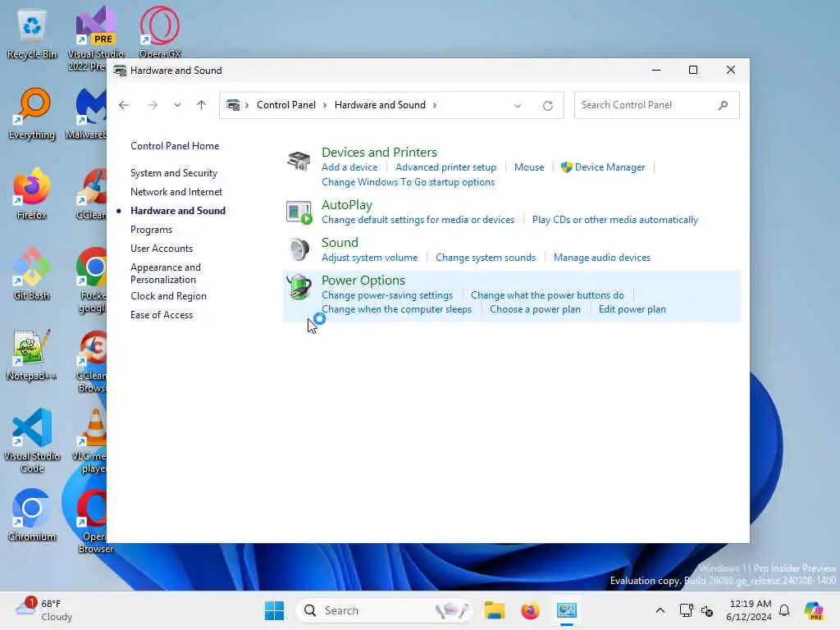Expand the root chevron in the address bar
840x630 pixels.
point(247,105)
